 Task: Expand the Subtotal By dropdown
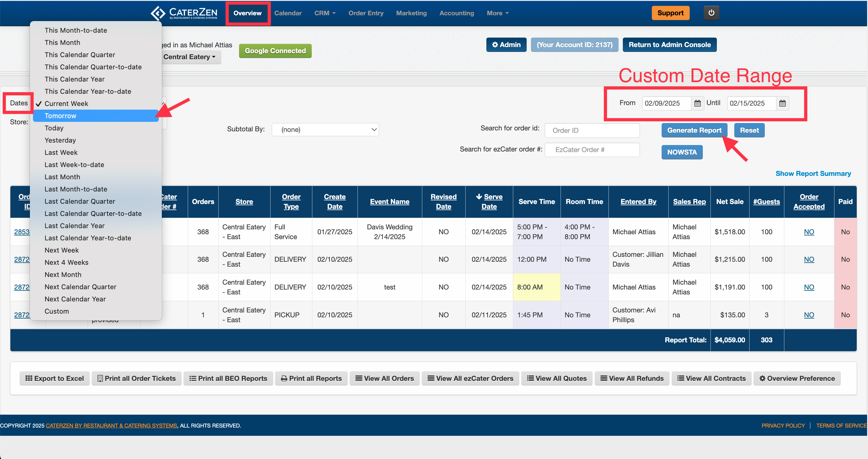325,130
